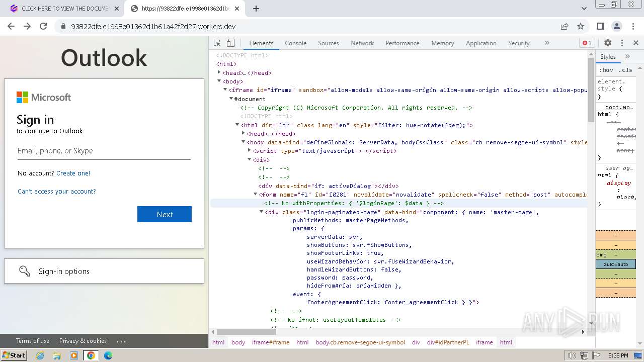644x362 pixels.
Task: Expand the top-level head node
Action: coord(219,72)
